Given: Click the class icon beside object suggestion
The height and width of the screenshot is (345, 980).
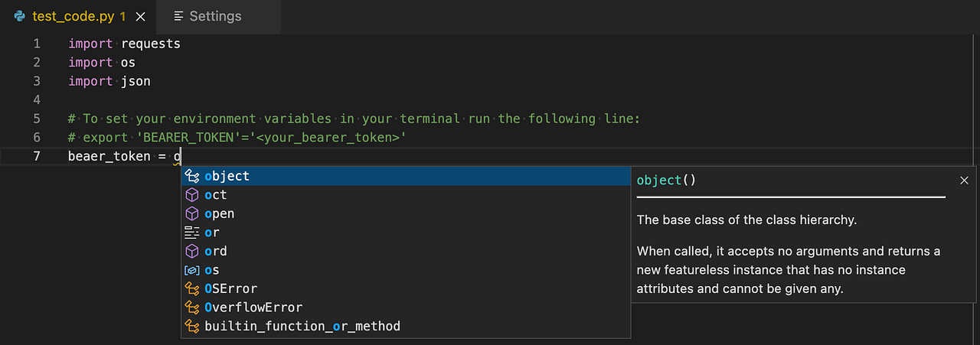Looking at the screenshot, I should click(x=193, y=176).
